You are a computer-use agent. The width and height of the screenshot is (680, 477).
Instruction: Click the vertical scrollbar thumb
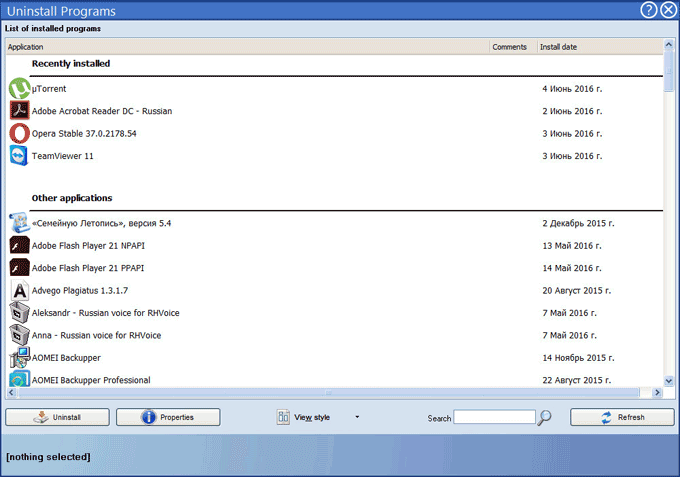click(669, 71)
